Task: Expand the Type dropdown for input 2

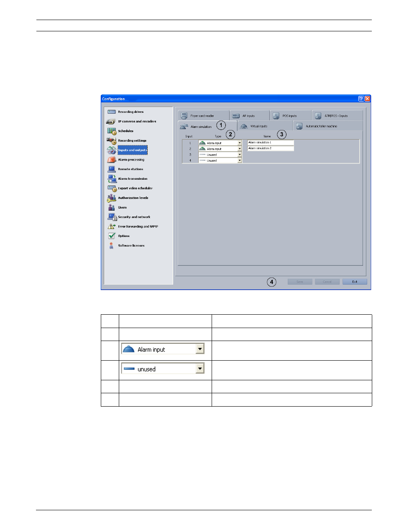Action: click(240, 149)
